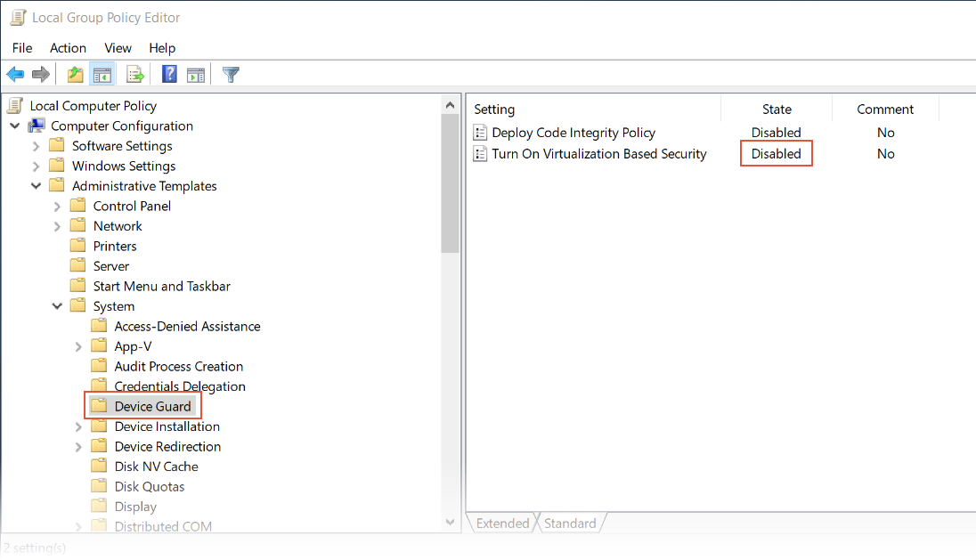Open the Action menu

tap(68, 48)
